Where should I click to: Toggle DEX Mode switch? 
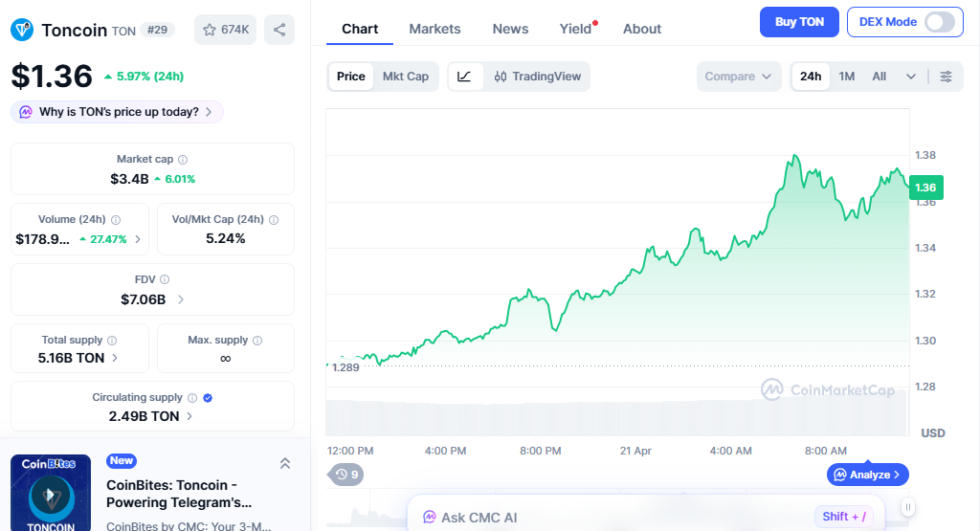[940, 23]
